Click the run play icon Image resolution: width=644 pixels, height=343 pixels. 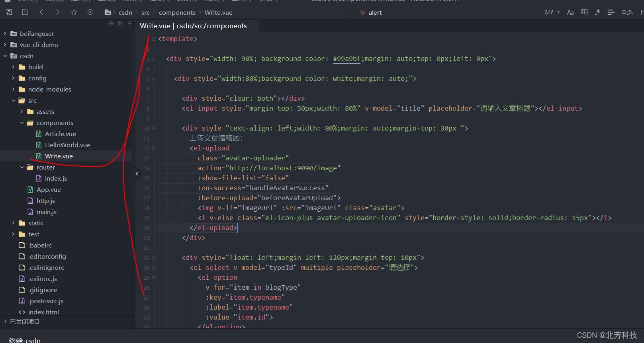pyautogui.click(x=90, y=12)
